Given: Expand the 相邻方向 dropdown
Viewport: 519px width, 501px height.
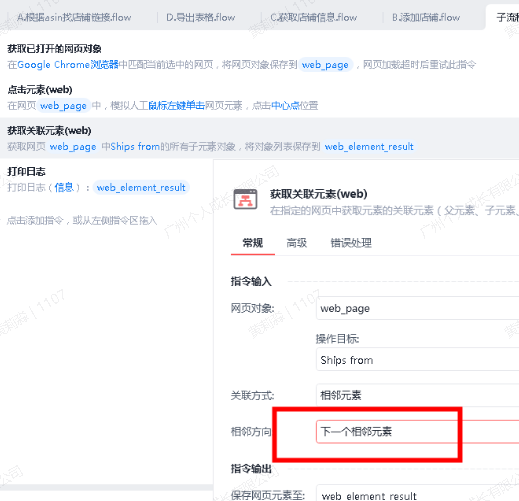Looking at the screenshot, I should coord(417,432).
